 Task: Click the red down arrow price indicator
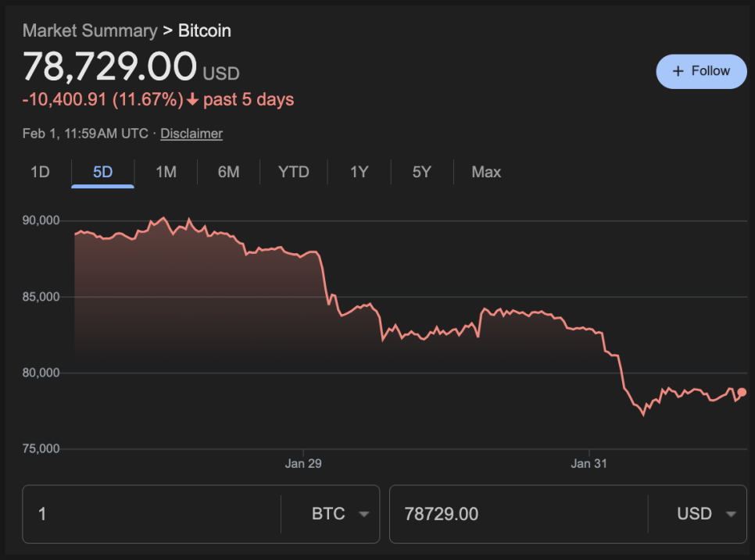point(192,100)
